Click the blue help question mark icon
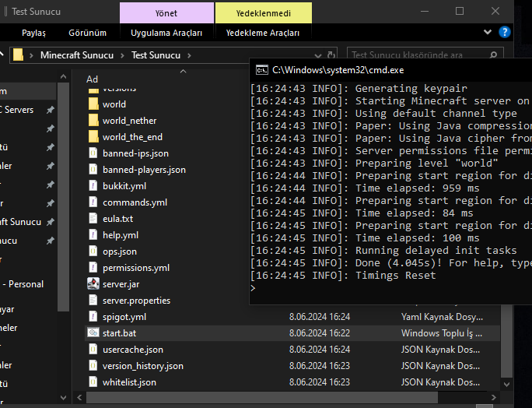Screen dimensions: 532x408 [505, 32]
